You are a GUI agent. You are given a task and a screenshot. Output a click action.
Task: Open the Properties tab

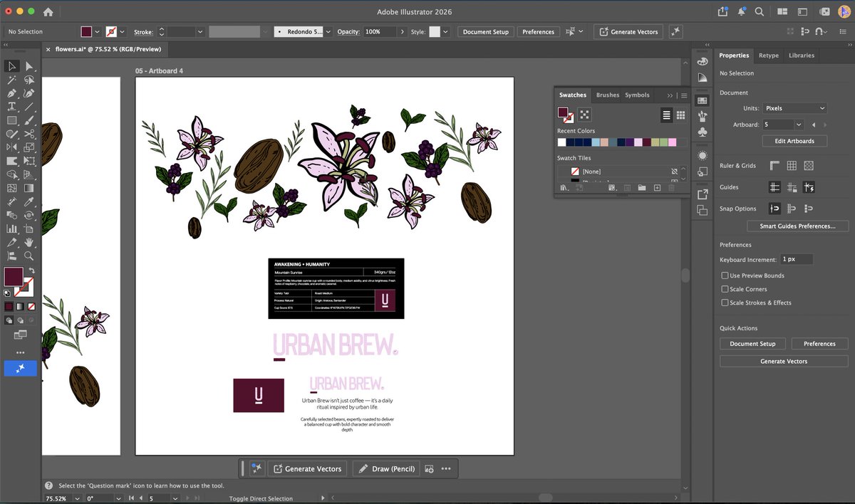pyautogui.click(x=734, y=55)
